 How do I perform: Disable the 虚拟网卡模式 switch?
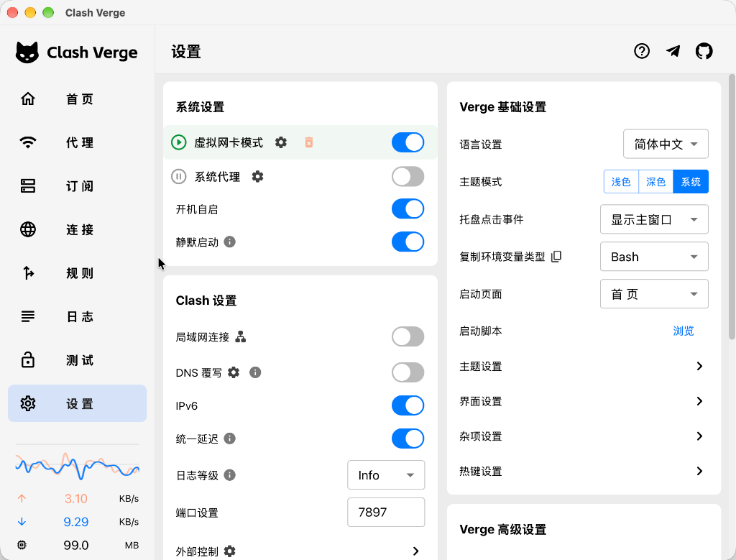408,142
